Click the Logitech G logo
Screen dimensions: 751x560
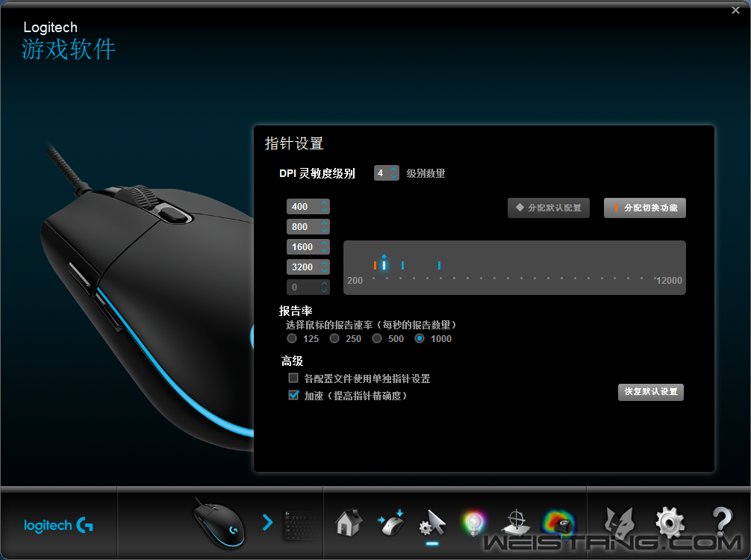58,526
